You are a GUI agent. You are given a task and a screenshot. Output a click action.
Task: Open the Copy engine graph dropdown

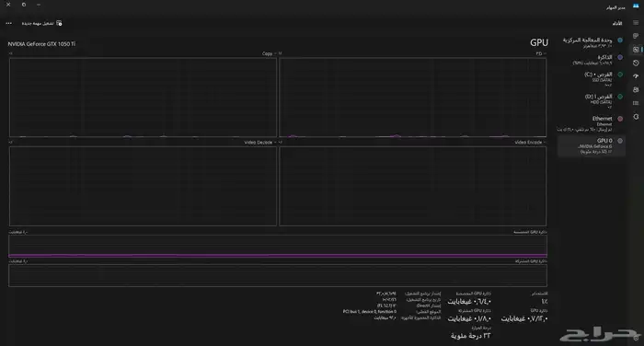270,53
